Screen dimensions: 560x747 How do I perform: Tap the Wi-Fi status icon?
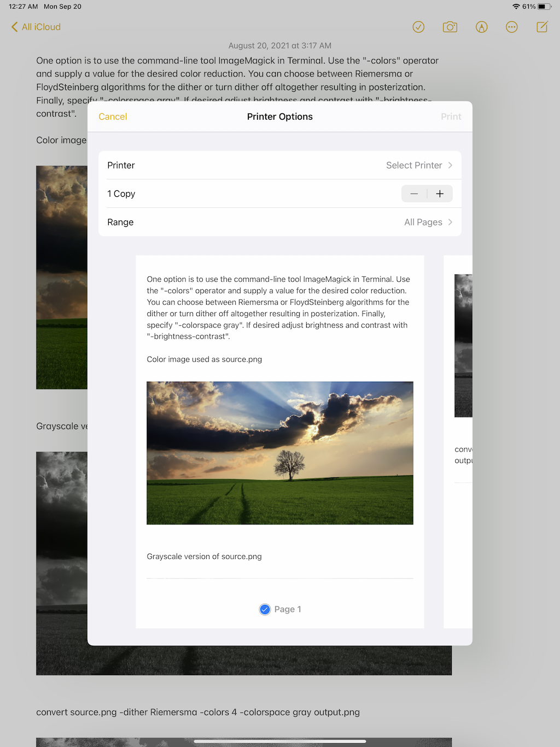pyautogui.click(x=516, y=7)
